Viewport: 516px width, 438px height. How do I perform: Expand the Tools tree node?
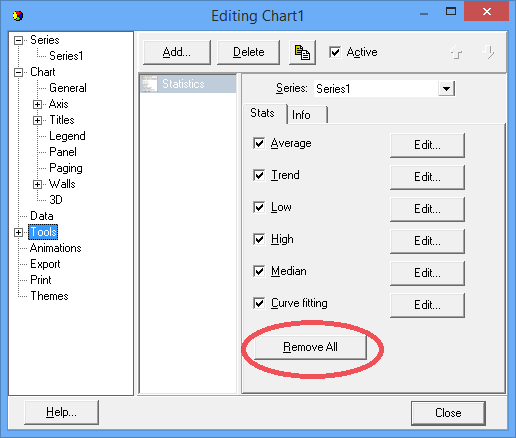click(19, 232)
